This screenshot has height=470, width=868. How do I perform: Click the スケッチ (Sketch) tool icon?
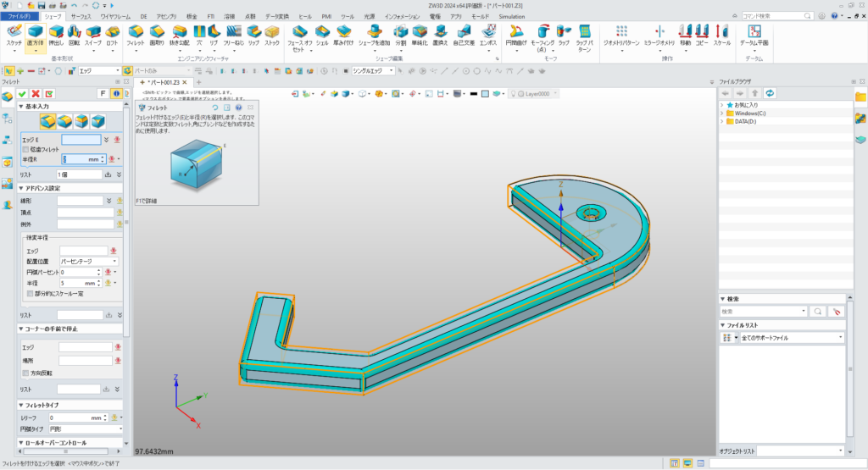14,31
